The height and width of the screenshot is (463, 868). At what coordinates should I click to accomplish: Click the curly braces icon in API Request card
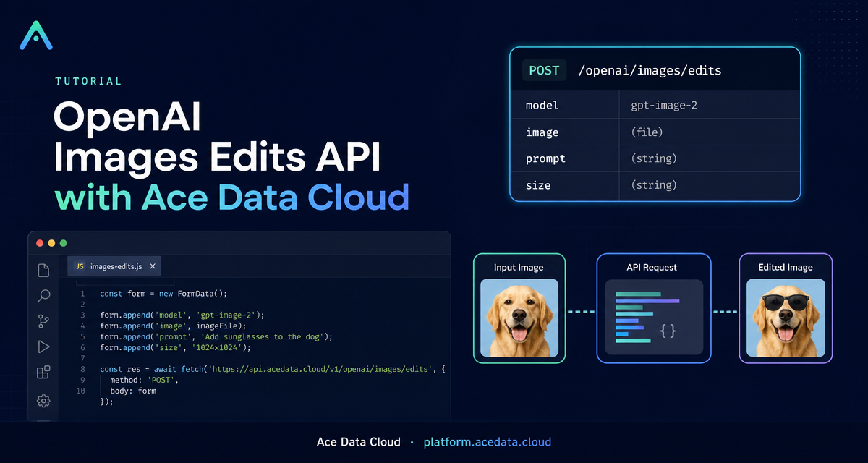[x=668, y=331]
